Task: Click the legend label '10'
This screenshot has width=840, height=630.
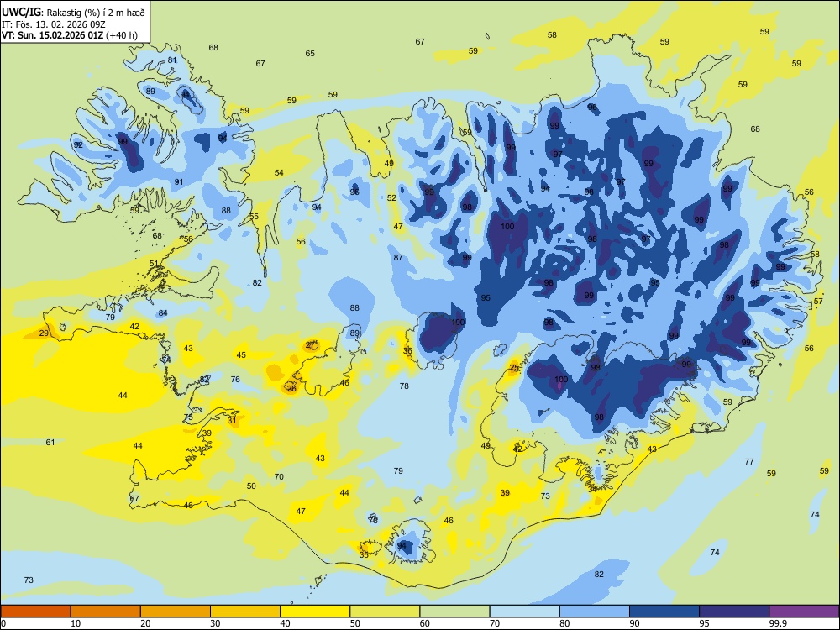Action: 76,623
